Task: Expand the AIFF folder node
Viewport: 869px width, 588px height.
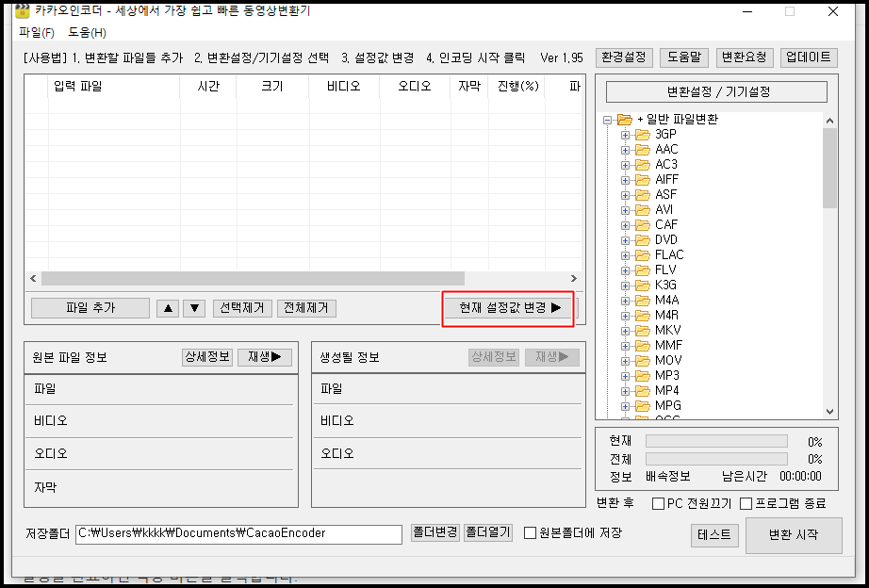Action: point(625,180)
